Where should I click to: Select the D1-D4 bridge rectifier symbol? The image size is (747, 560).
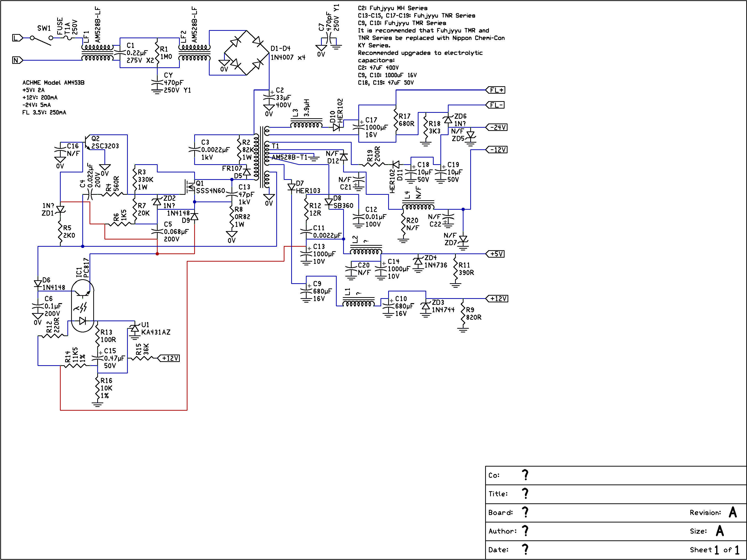[246, 53]
